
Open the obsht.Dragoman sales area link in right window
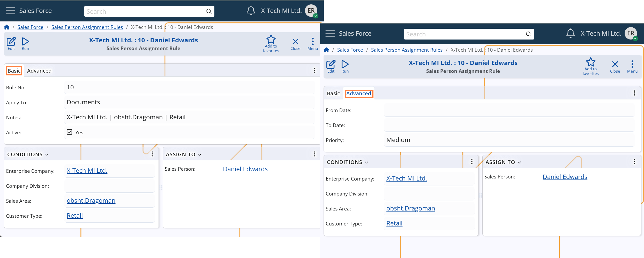[x=410, y=208]
